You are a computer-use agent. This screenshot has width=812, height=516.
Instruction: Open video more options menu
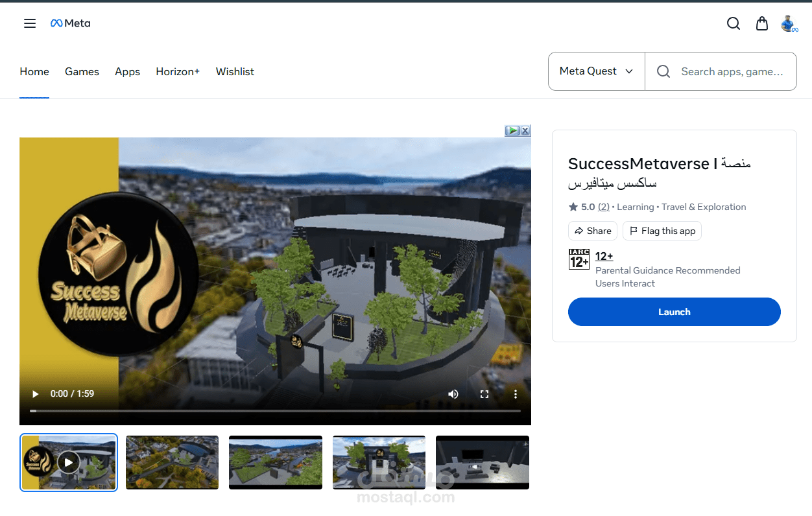(x=516, y=393)
